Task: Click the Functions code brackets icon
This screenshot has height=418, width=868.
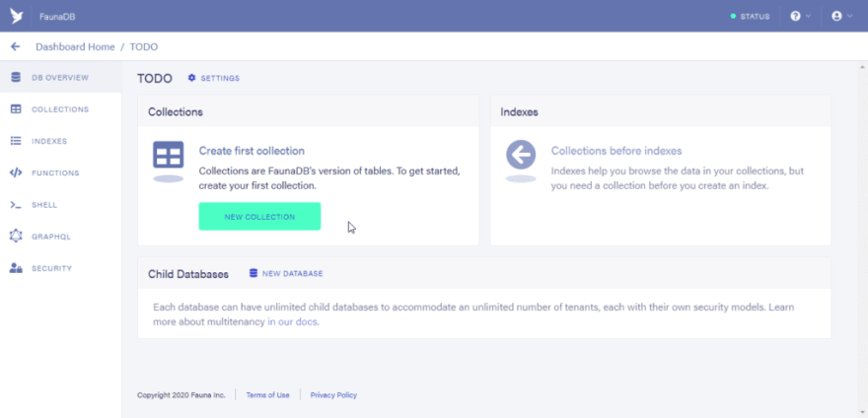Action: [x=16, y=173]
